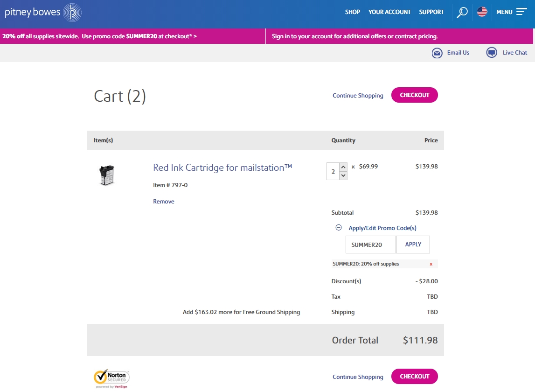Click the Norton Secured badge

[x=111, y=378]
